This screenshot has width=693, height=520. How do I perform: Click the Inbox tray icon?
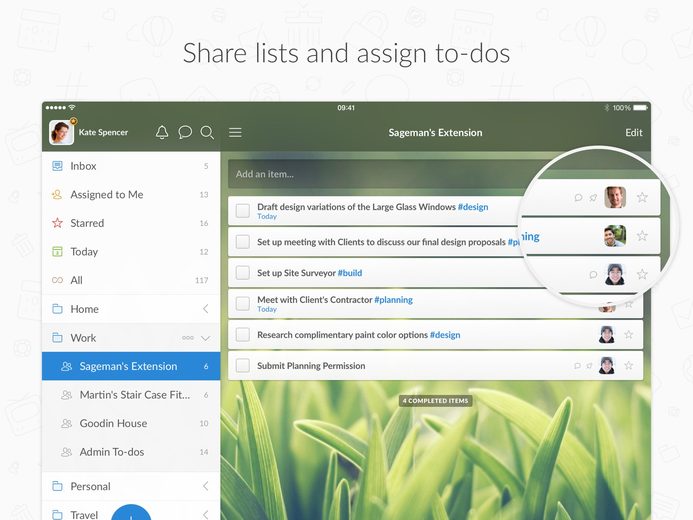[57, 166]
